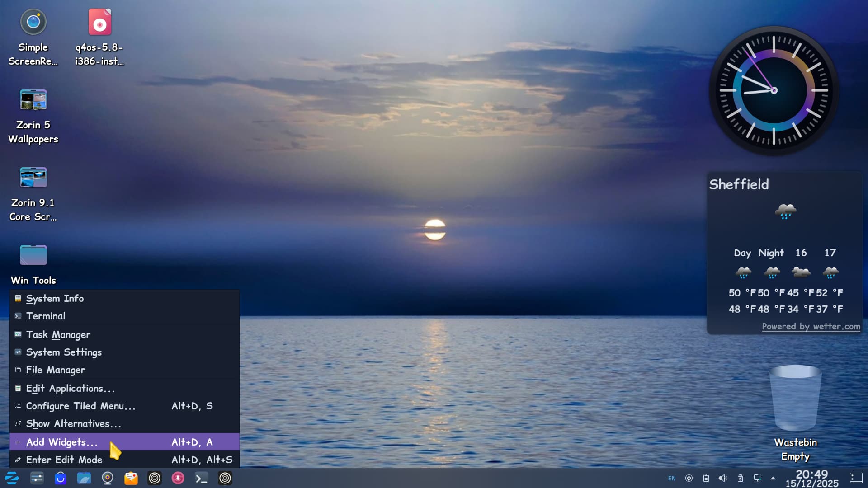This screenshot has width=868, height=488.
Task: Click the clipboard tray icon
Action: click(x=706, y=478)
